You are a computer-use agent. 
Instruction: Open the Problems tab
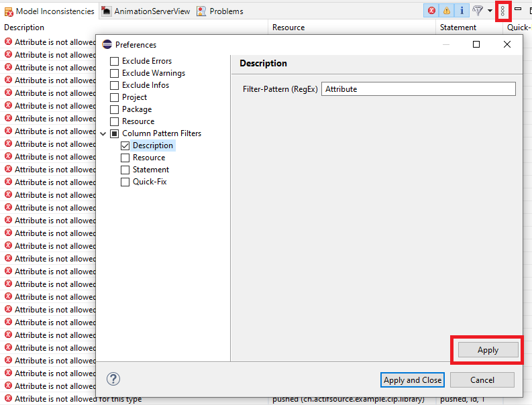click(220, 11)
